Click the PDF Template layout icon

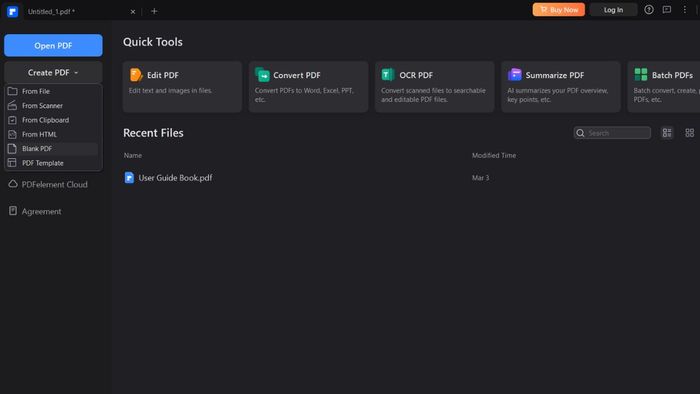[12, 163]
